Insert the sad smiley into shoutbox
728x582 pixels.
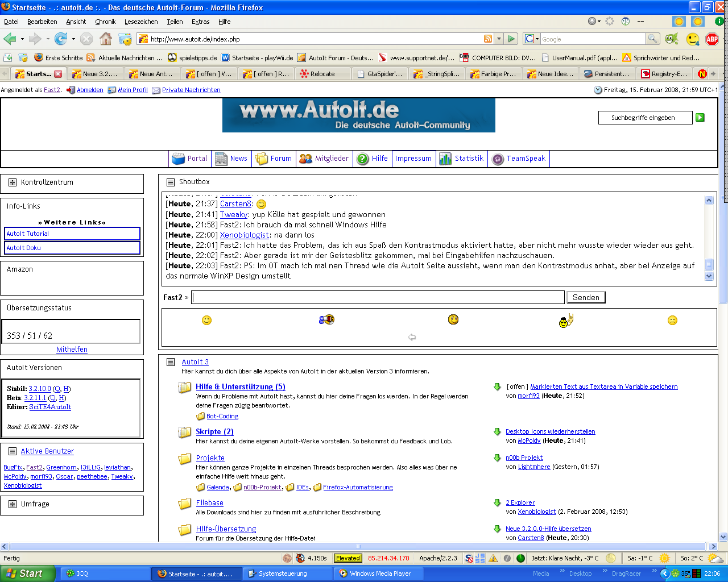672,320
